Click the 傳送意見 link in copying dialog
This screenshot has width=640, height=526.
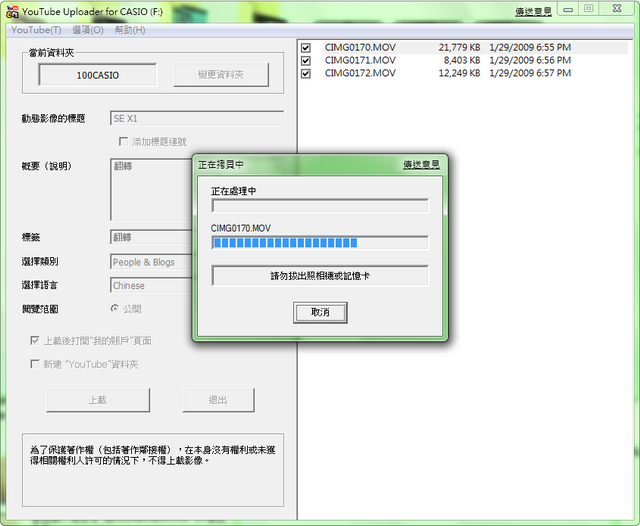coord(421,164)
